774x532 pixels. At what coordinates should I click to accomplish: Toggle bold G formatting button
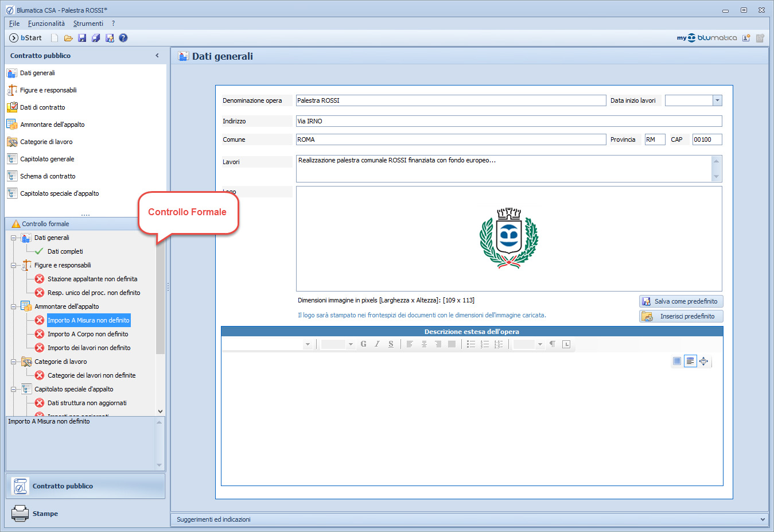click(363, 344)
